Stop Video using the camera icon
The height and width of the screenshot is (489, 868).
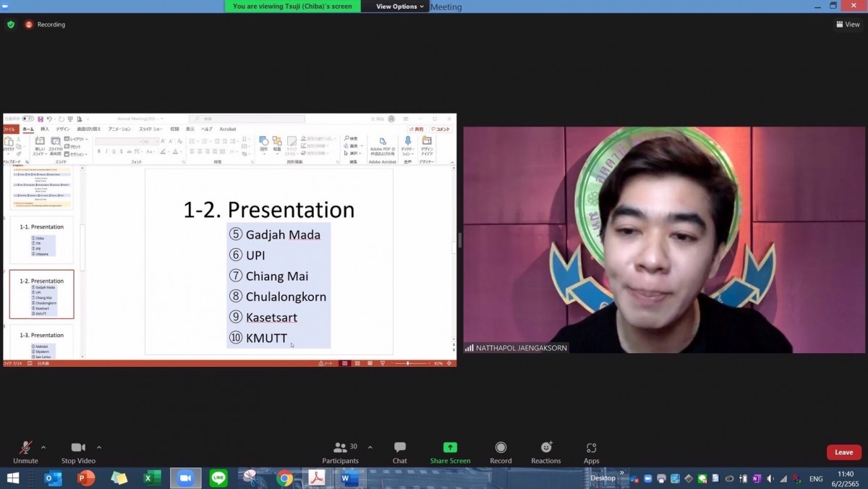point(78,448)
